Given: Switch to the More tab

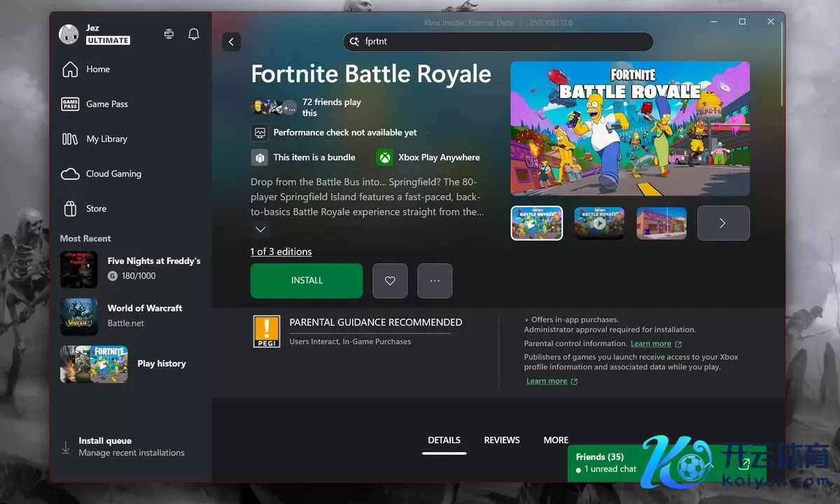Looking at the screenshot, I should (x=556, y=440).
